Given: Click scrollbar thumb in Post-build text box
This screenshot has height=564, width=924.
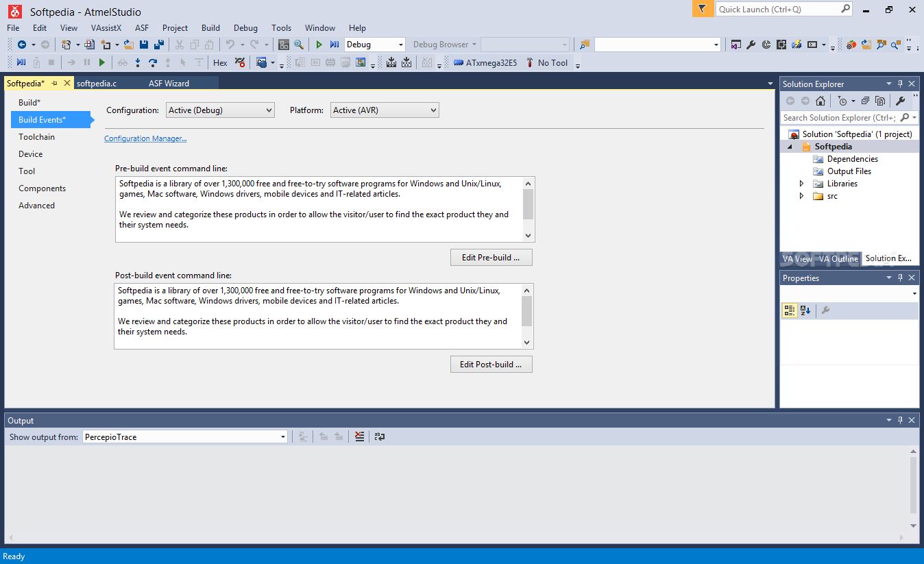Looking at the screenshot, I should (x=526, y=311).
